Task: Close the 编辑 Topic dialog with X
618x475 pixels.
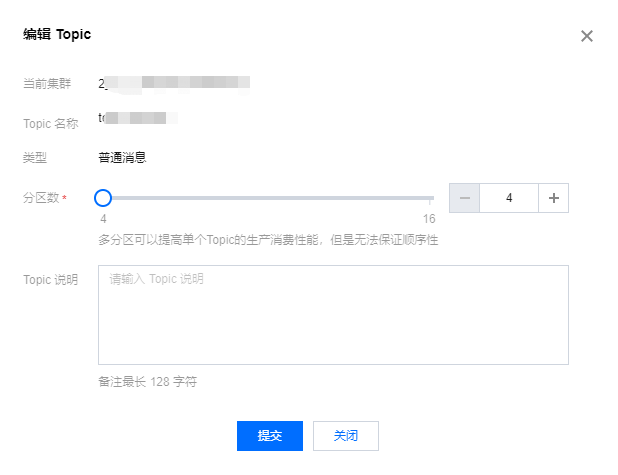Action: pyautogui.click(x=587, y=36)
